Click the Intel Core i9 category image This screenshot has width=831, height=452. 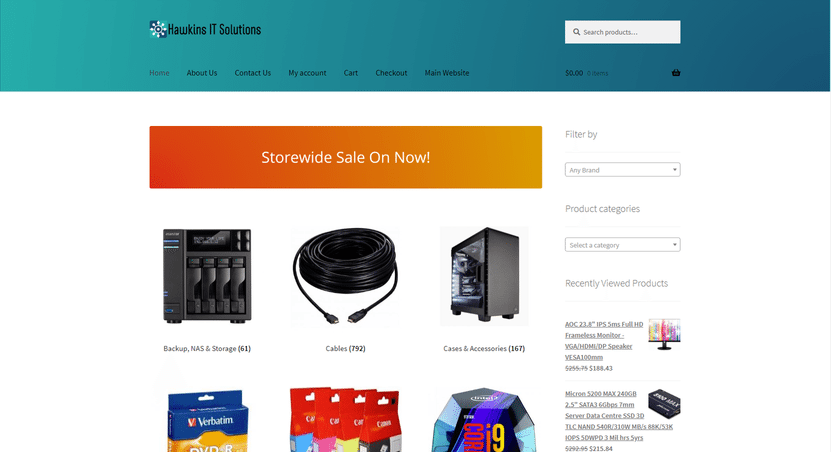coord(484,420)
